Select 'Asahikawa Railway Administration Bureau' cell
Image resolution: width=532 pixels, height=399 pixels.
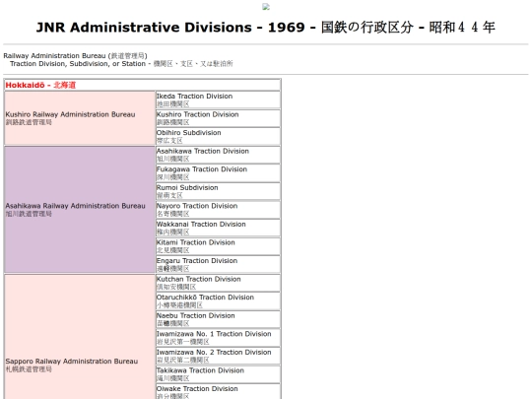coord(80,210)
